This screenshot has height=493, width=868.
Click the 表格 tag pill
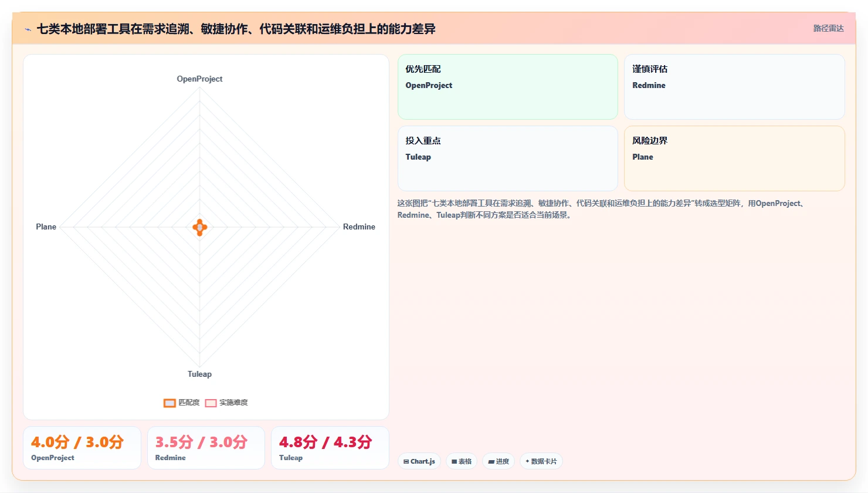pos(462,461)
